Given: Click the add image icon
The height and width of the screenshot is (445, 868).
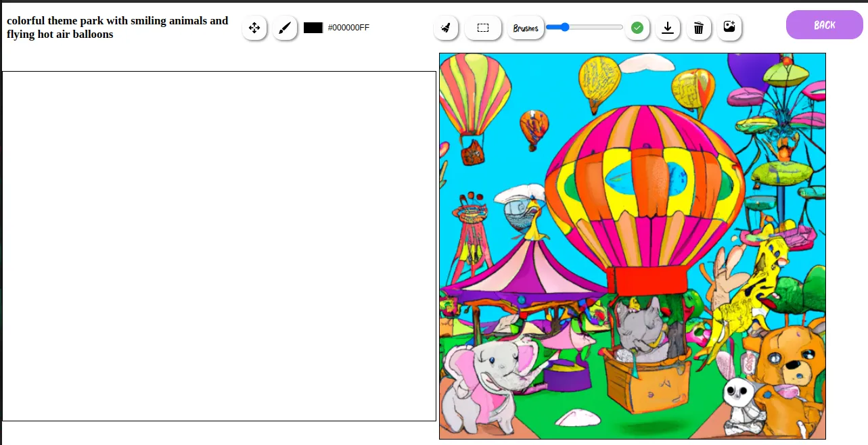Looking at the screenshot, I should (x=729, y=28).
